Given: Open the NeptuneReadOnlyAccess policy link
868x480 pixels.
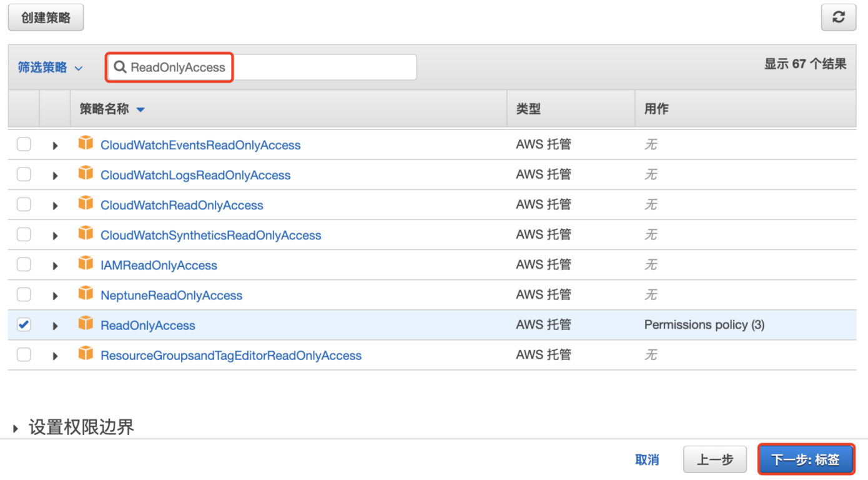Looking at the screenshot, I should tap(171, 295).
